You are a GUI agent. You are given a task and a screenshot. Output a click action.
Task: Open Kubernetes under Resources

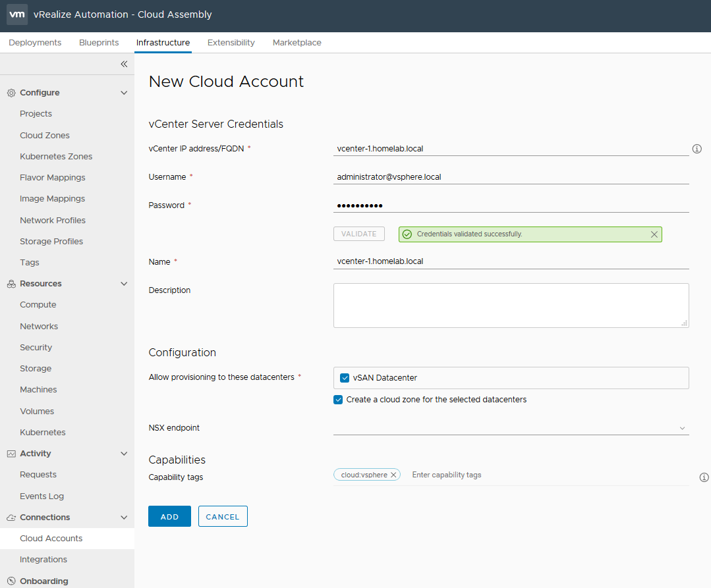coord(43,432)
